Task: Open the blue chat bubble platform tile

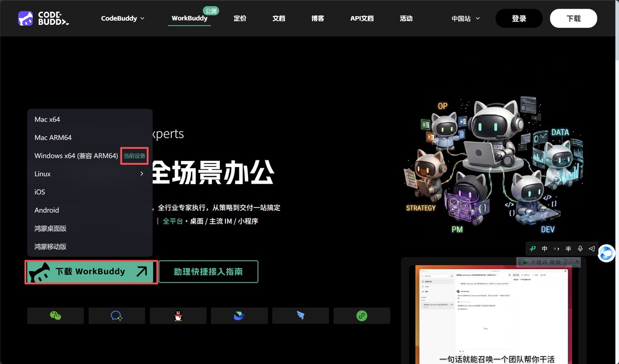Action: point(117,316)
